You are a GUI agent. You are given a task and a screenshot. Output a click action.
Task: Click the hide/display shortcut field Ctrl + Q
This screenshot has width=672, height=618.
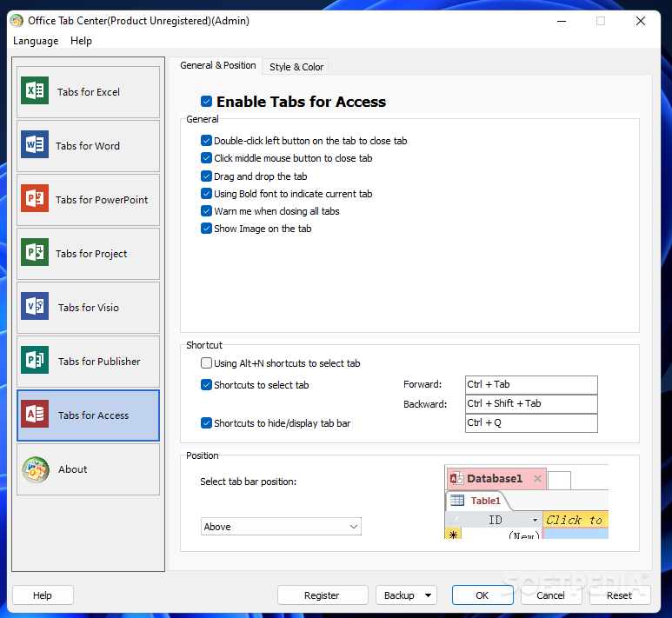click(531, 423)
